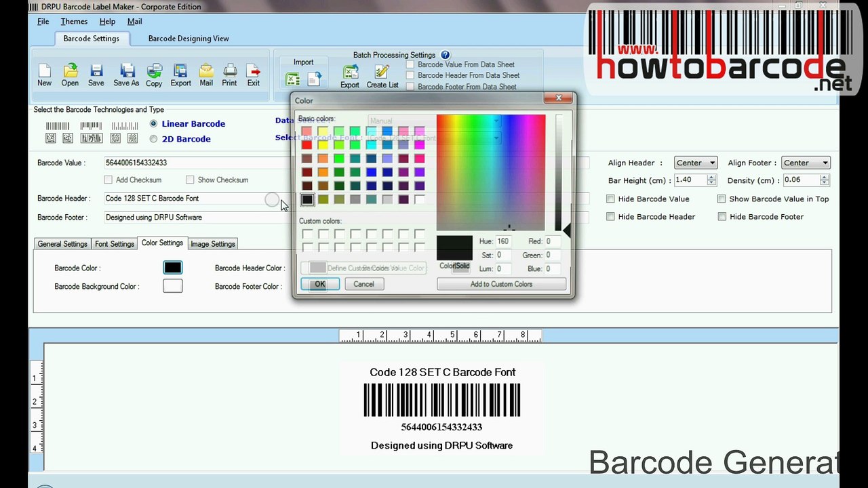
Task: Click the third 2D barcode sample icon
Action: 91,138
